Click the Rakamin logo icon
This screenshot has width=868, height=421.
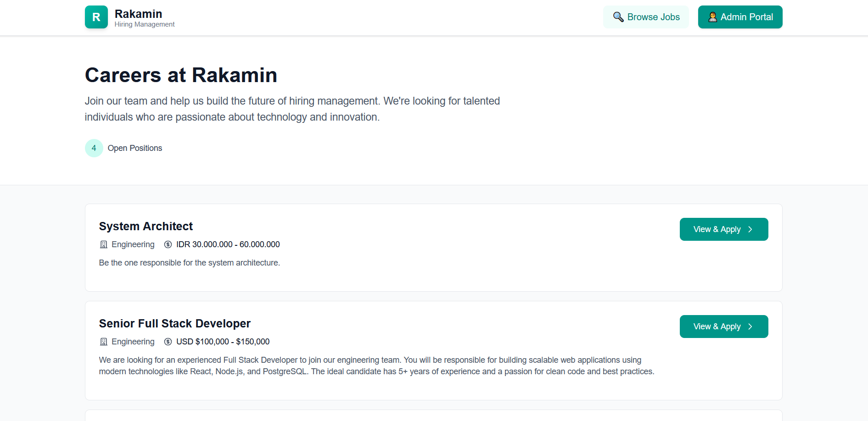[96, 17]
